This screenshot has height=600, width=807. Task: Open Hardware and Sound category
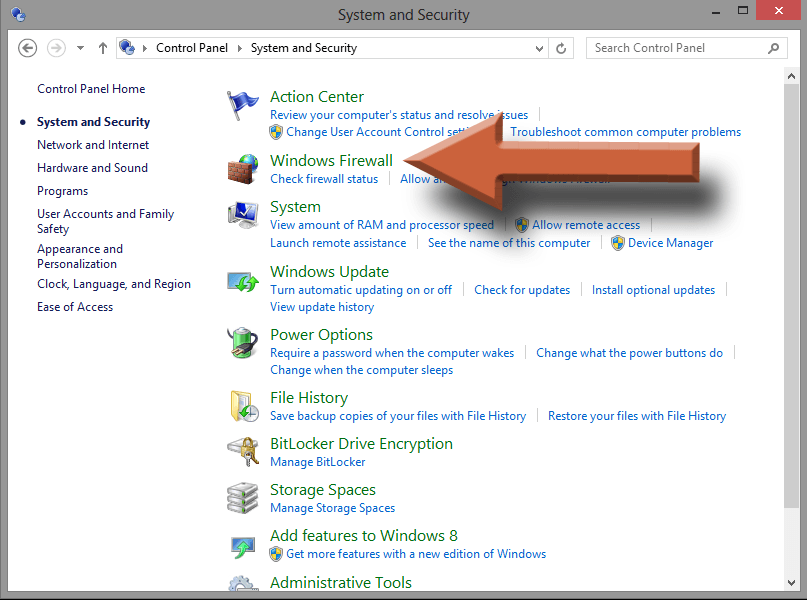[x=92, y=168]
